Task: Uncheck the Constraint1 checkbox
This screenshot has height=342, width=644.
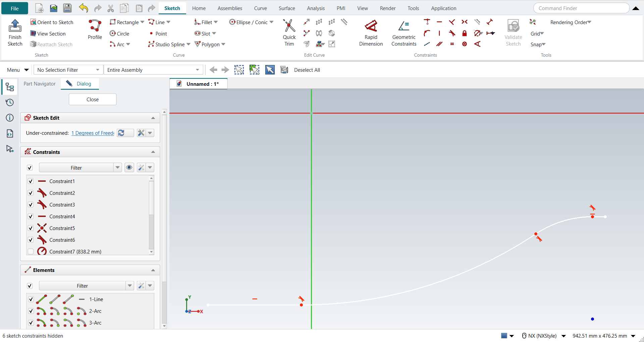Action: pyautogui.click(x=31, y=181)
